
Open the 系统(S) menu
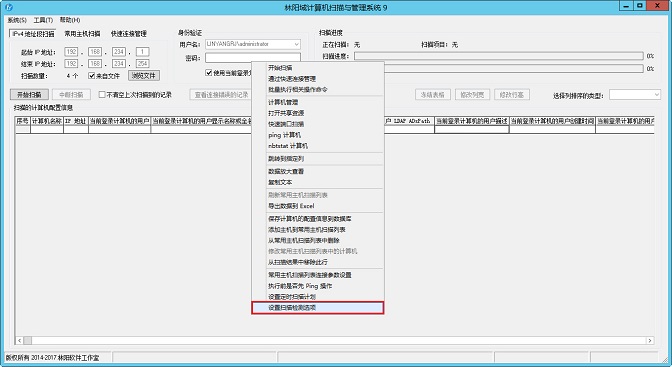click(x=17, y=20)
